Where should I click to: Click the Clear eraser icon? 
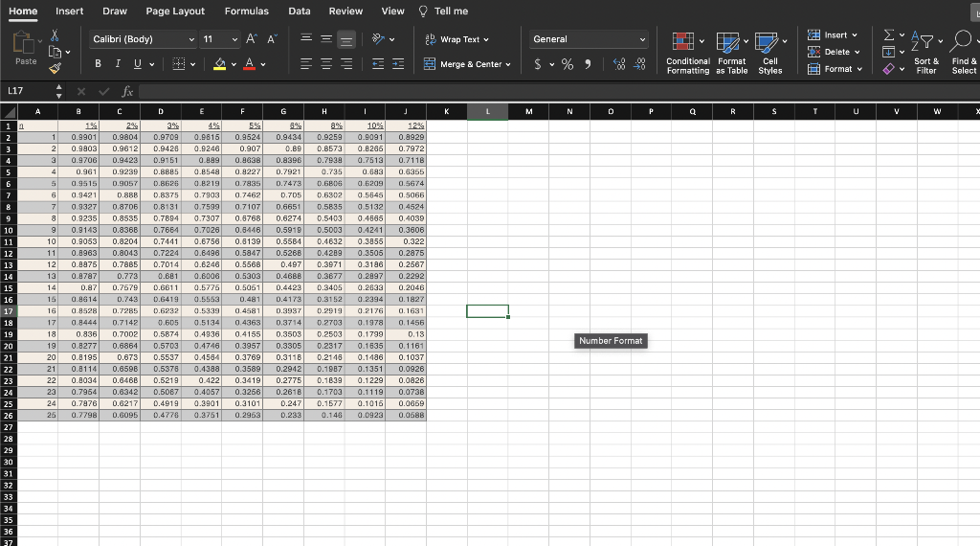(889, 69)
